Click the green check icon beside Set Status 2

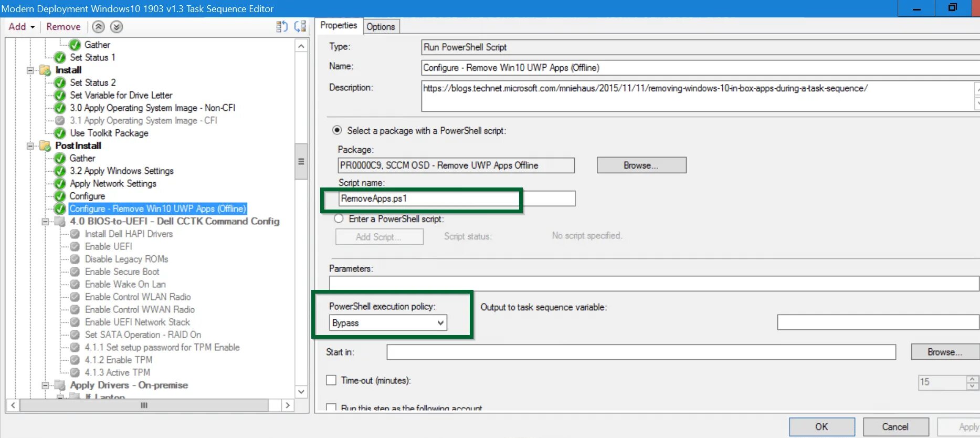60,82
